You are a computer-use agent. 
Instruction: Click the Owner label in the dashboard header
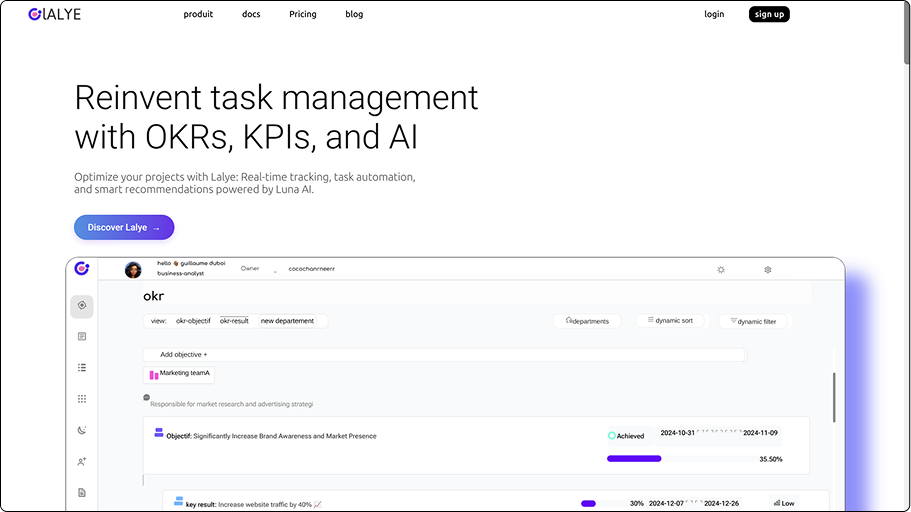(250, 268)
